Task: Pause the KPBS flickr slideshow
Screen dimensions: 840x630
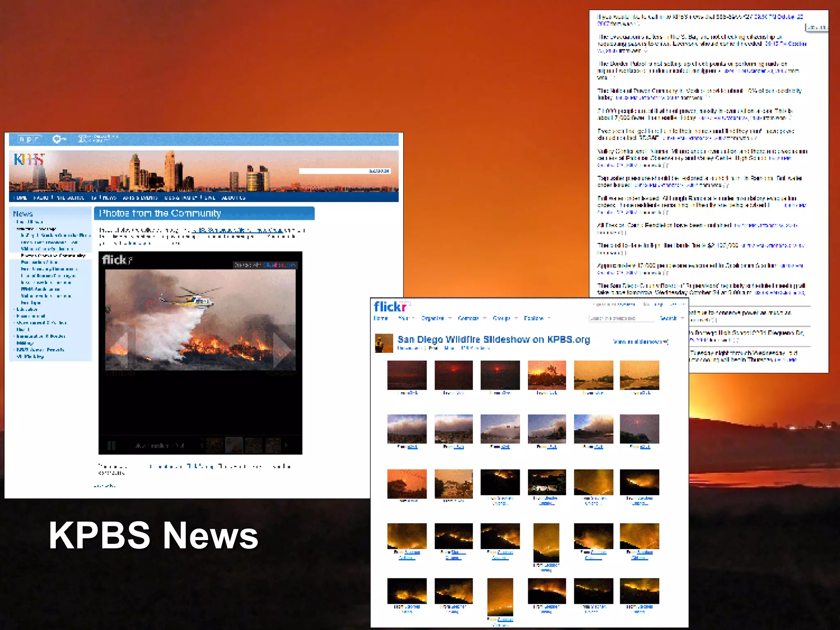Action: 111,445
